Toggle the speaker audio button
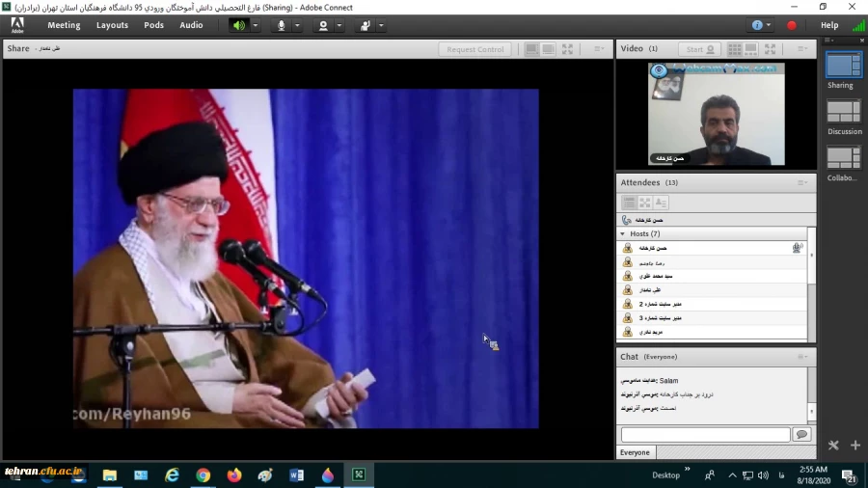The height and width of the screenshot is (488, 868). [x=238, y=25]
